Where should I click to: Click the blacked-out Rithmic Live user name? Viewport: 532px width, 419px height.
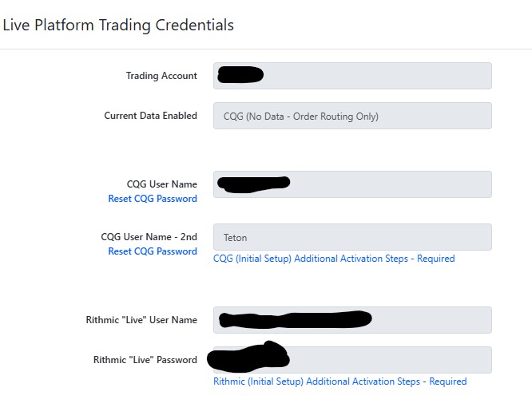coord(296,319)
